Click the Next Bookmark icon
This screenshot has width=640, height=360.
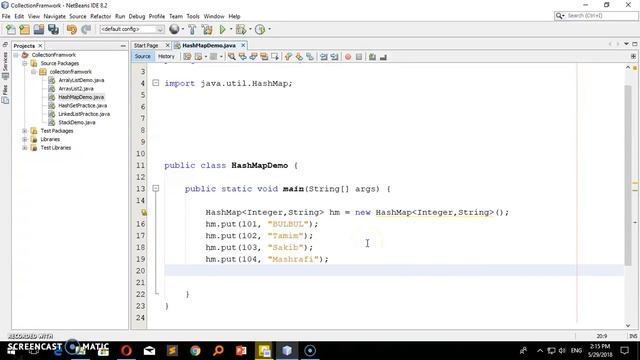pos(299,57)
